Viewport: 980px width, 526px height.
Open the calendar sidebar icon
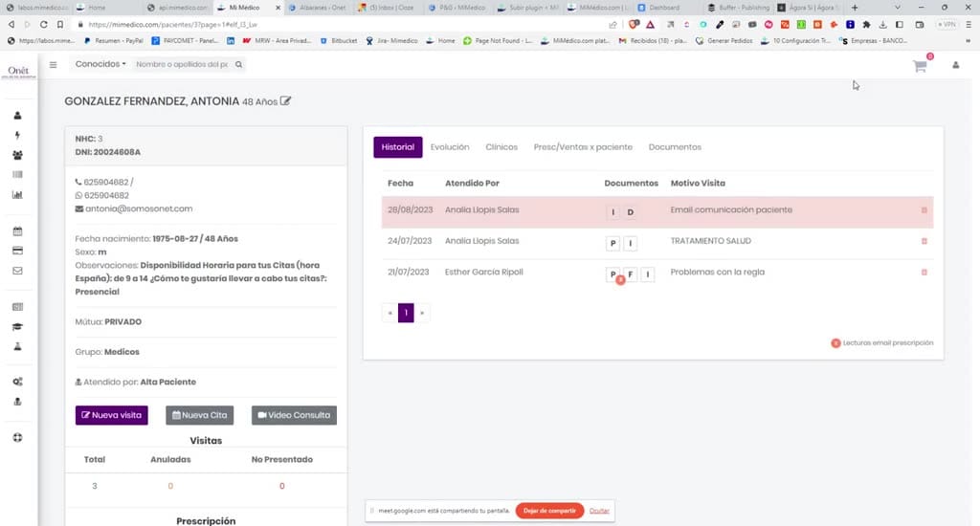[x=17, y=231]
